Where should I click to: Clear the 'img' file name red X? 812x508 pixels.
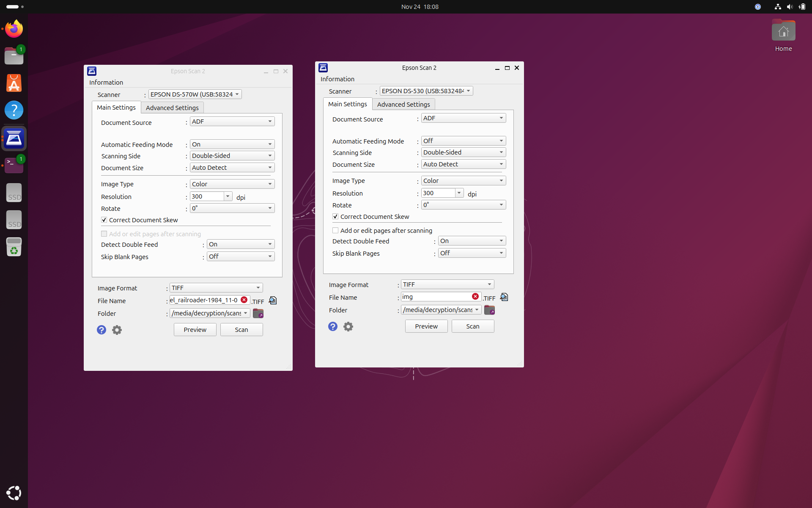coord(475,296)
